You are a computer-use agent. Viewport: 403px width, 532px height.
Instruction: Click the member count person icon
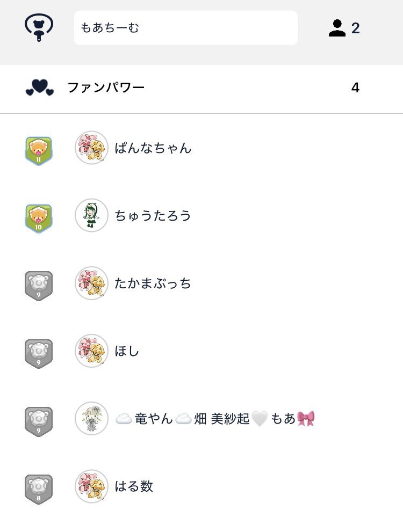click(337, 28)
